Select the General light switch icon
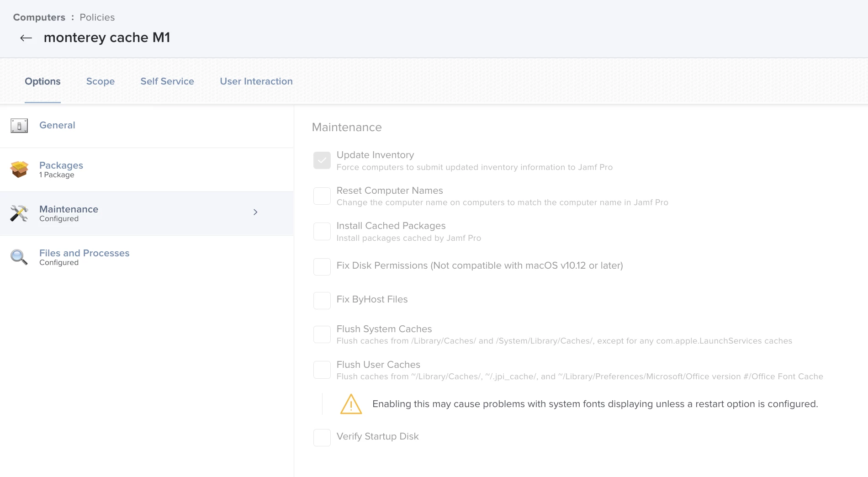Image resolution: width=868 pixels, height=477 pixels. pos(19,126)
